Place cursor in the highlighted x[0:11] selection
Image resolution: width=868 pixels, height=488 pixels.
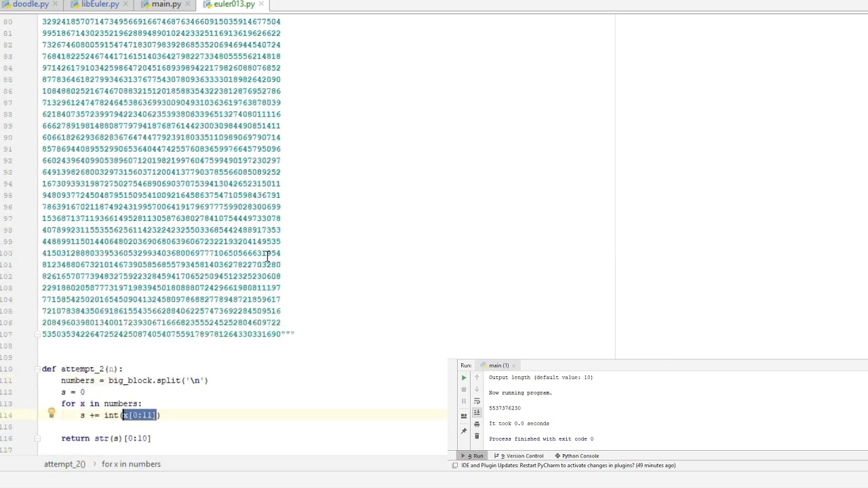pos(139,415)
